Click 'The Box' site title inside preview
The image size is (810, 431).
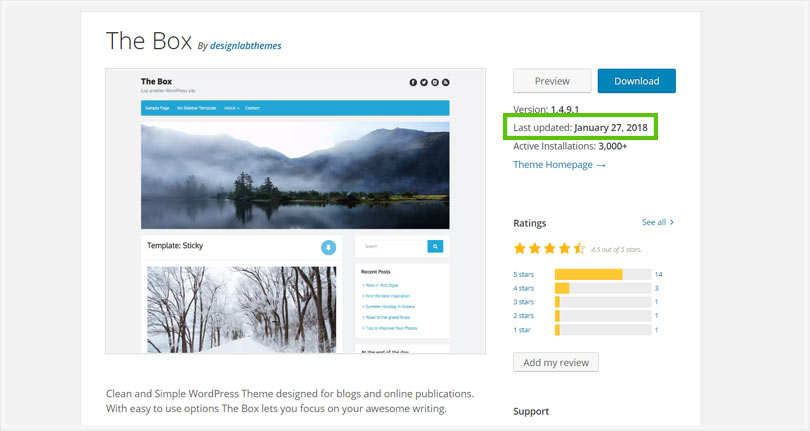pos(157,81)
